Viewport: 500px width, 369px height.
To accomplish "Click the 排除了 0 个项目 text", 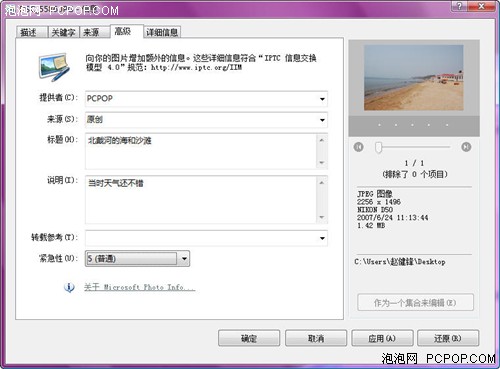I will 415,174.
